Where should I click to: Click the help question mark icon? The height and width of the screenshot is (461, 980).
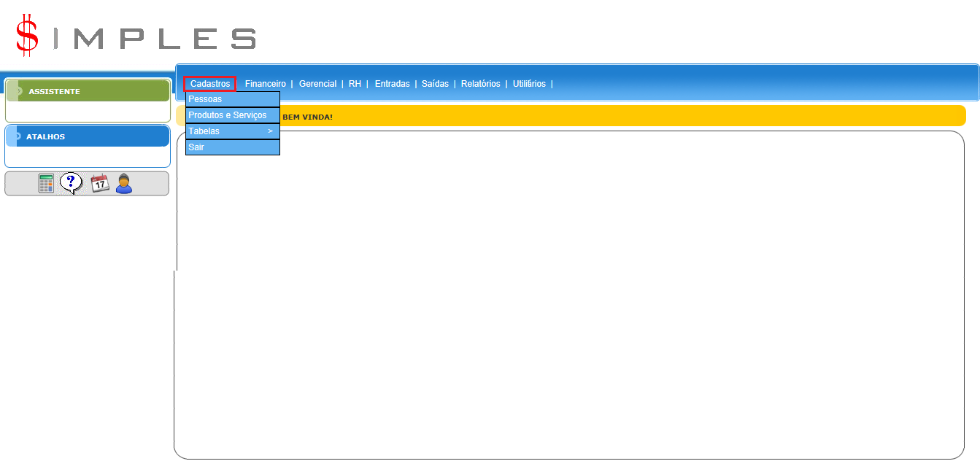click(71, 182)
